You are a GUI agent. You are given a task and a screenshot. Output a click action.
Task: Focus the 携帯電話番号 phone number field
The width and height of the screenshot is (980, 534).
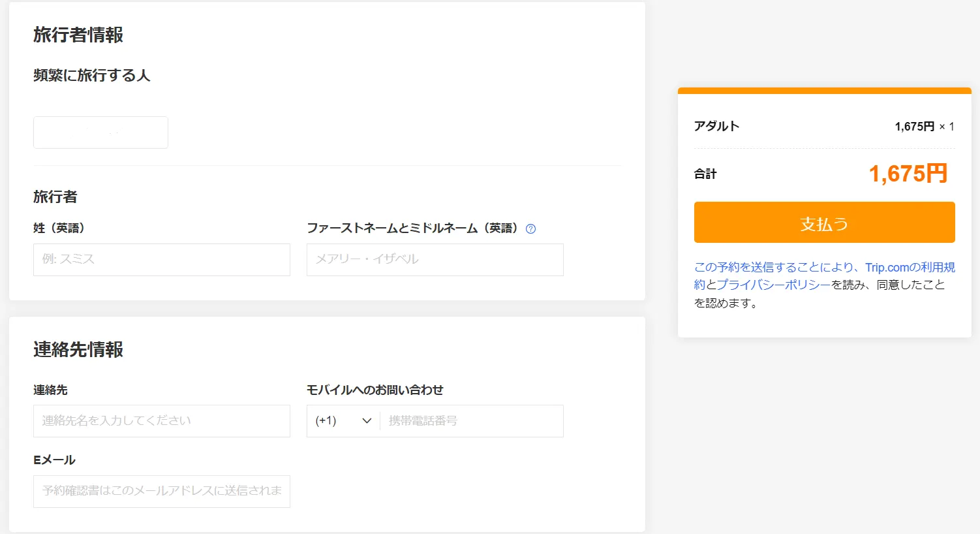(471, 420)
